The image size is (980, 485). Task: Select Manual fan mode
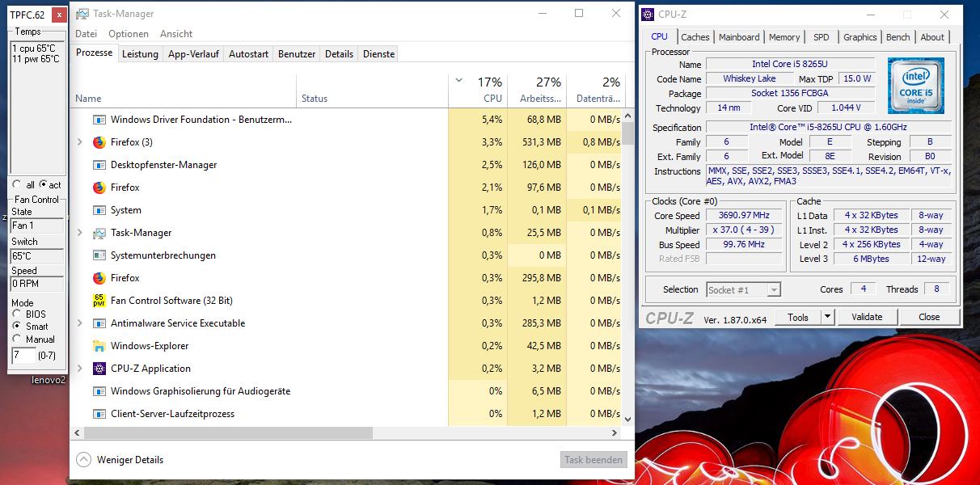click(x=17, y=339)
